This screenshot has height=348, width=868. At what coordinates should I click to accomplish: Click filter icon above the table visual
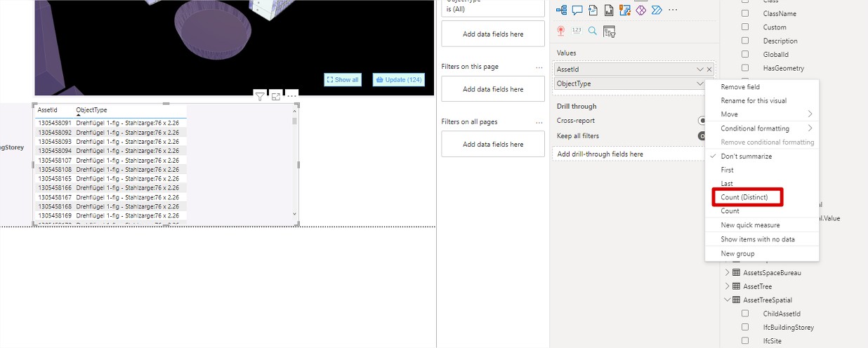260,97
